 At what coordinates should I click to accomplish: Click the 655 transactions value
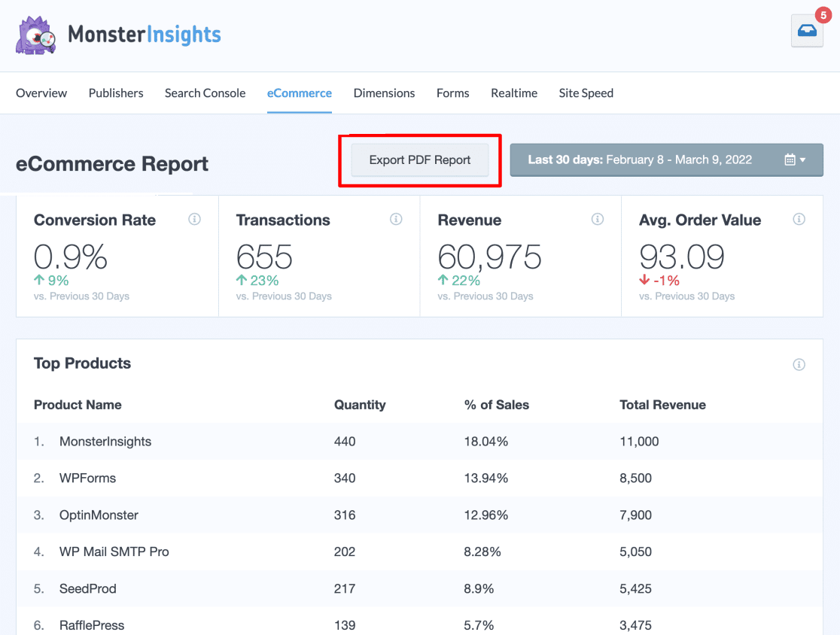pyautogui.click(x=264, y=257)
